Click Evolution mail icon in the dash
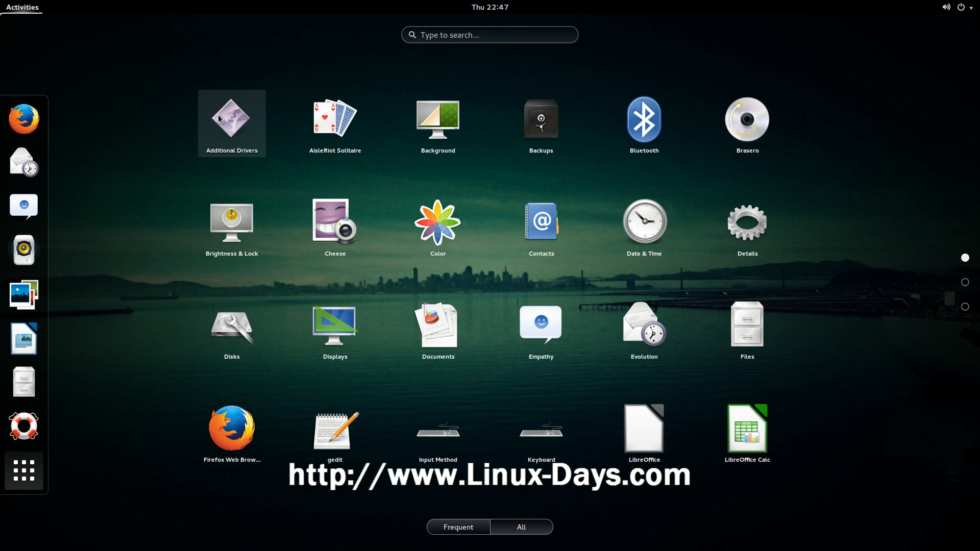Image resolution: width=980 pixels, height=551 pixels. (x=24, y=162)
